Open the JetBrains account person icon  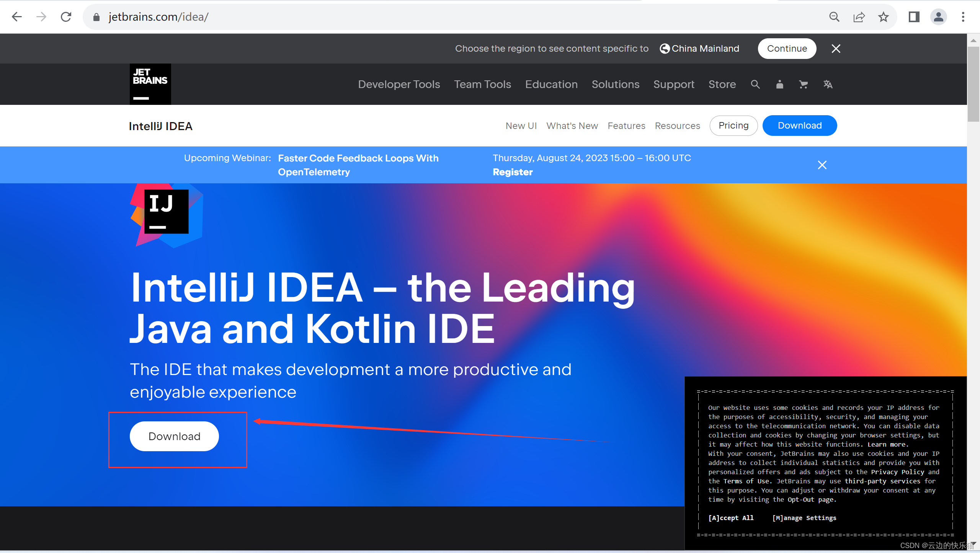tap(779, 84)
